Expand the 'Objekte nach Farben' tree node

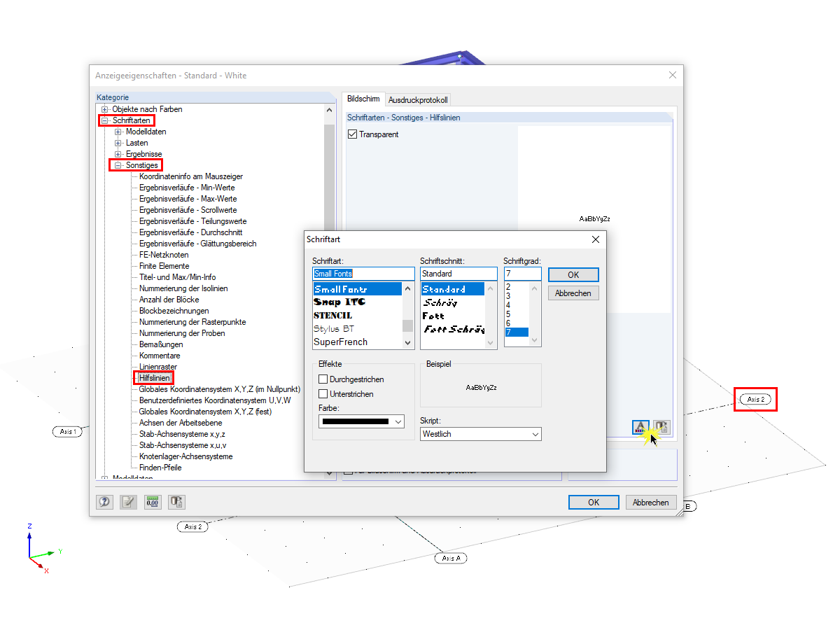105,109
